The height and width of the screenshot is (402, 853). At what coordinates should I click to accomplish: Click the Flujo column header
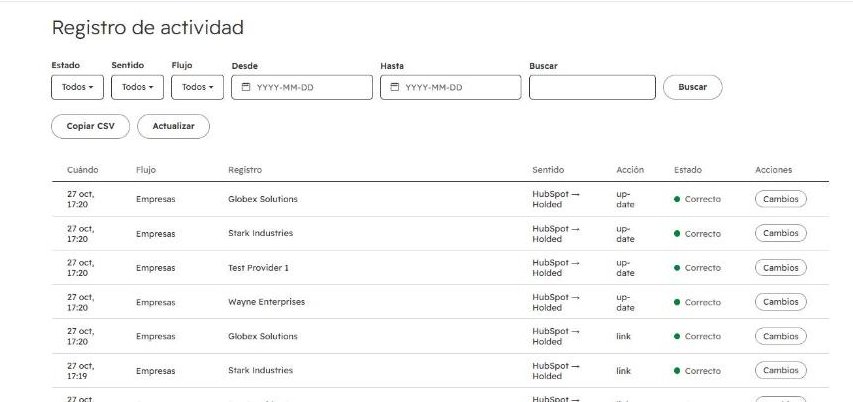(x=146, y=170)
